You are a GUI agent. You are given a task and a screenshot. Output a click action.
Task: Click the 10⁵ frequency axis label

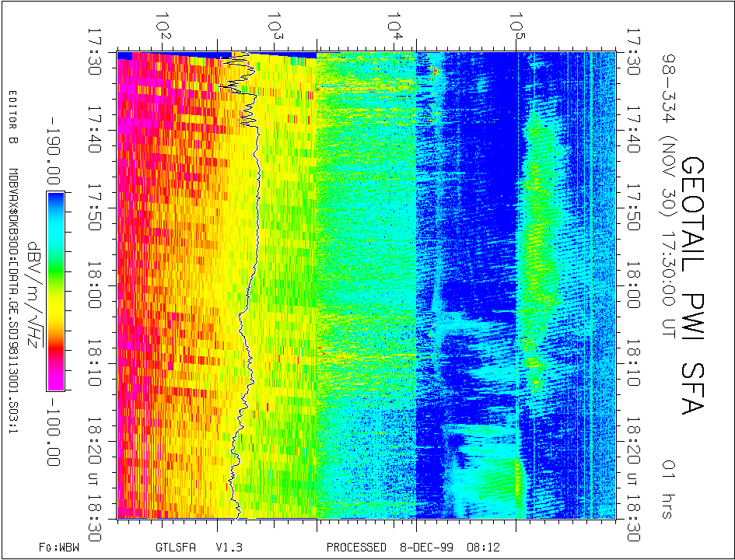pos(515,25)
